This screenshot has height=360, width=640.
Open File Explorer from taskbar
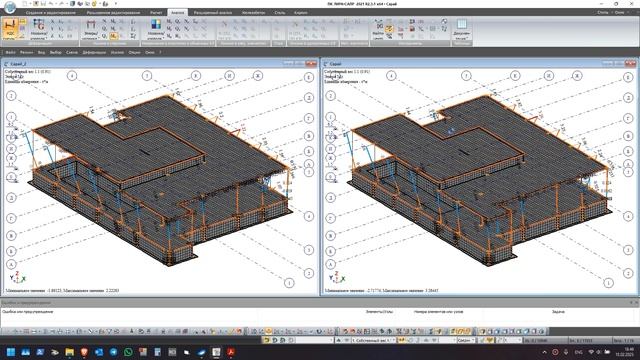tap(70, 352)
